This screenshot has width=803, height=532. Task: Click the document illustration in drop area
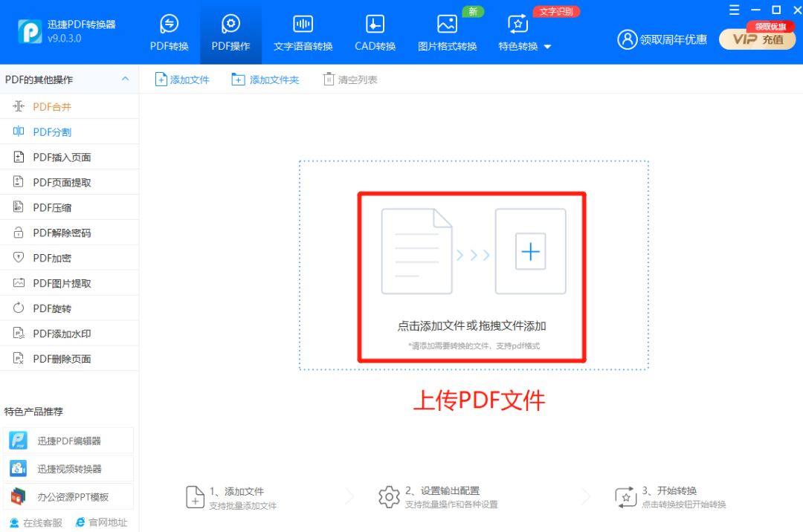coord(417,251)
